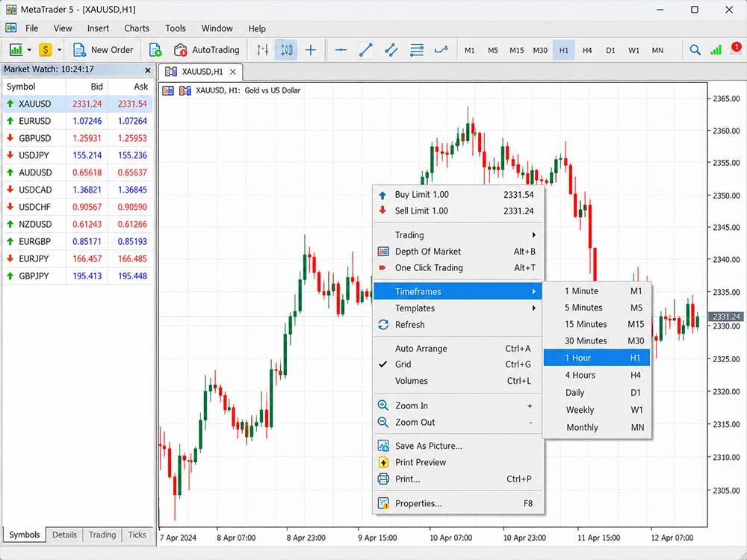Viewport: 747px width, 560px height.
Task: Open the Insert menu
Action: pos(98,28)
